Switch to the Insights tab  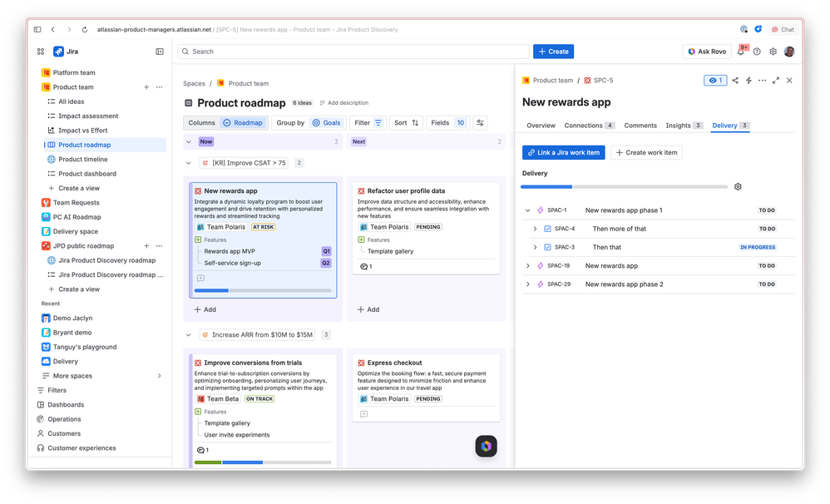684,126
